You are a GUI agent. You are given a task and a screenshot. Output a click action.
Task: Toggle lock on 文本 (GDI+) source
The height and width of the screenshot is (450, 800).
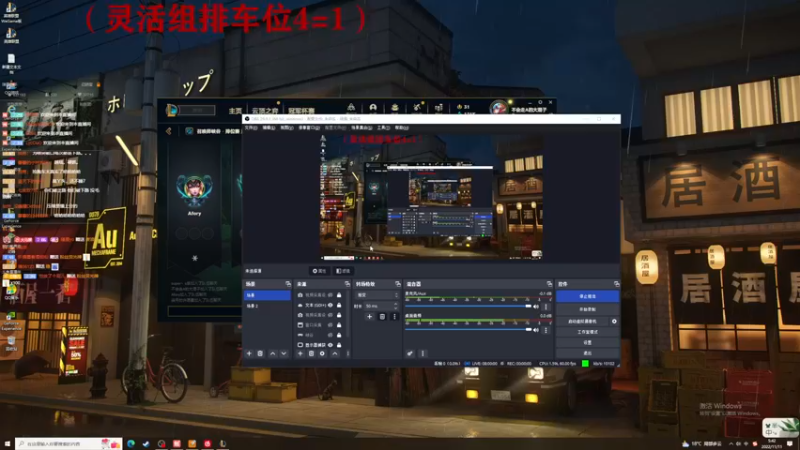339,305
